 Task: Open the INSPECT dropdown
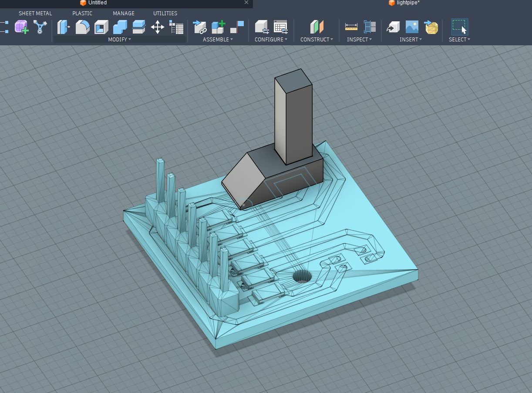click(359, 39)
